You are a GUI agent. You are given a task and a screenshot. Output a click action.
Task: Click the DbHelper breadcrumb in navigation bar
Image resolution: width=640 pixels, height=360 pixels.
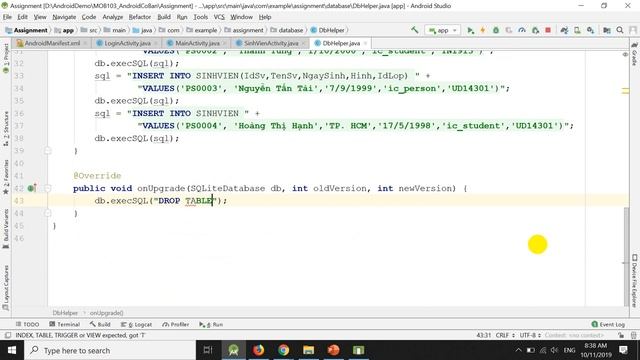click(x=327, y=30)
